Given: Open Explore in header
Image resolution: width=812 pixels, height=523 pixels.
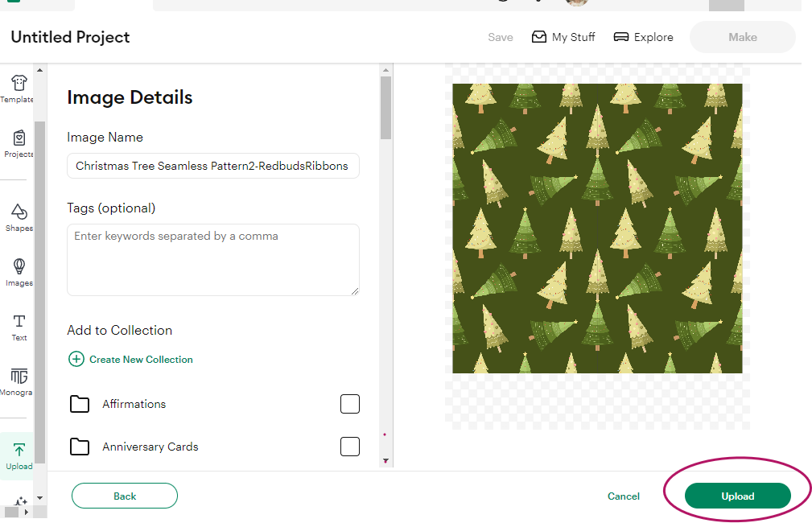Looking at the screenshot, I should tap(643, 37).
